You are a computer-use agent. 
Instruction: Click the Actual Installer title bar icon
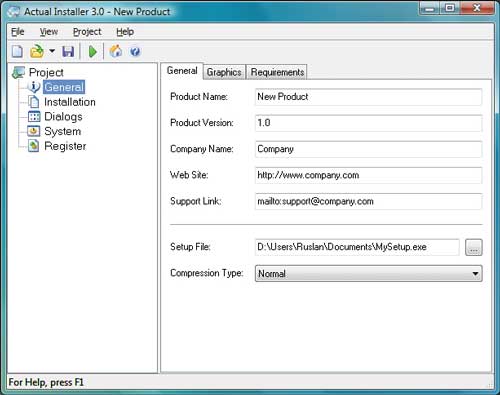[x=14, y=12]
